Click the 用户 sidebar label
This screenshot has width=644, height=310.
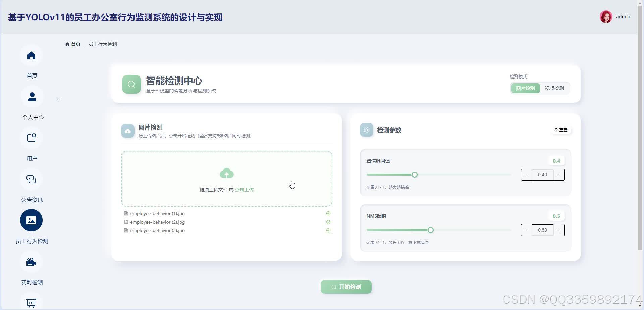32,158
